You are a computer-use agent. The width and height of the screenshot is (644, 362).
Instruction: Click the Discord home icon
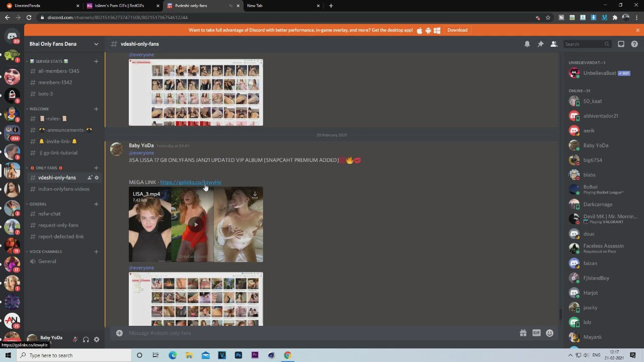point(12,36)
